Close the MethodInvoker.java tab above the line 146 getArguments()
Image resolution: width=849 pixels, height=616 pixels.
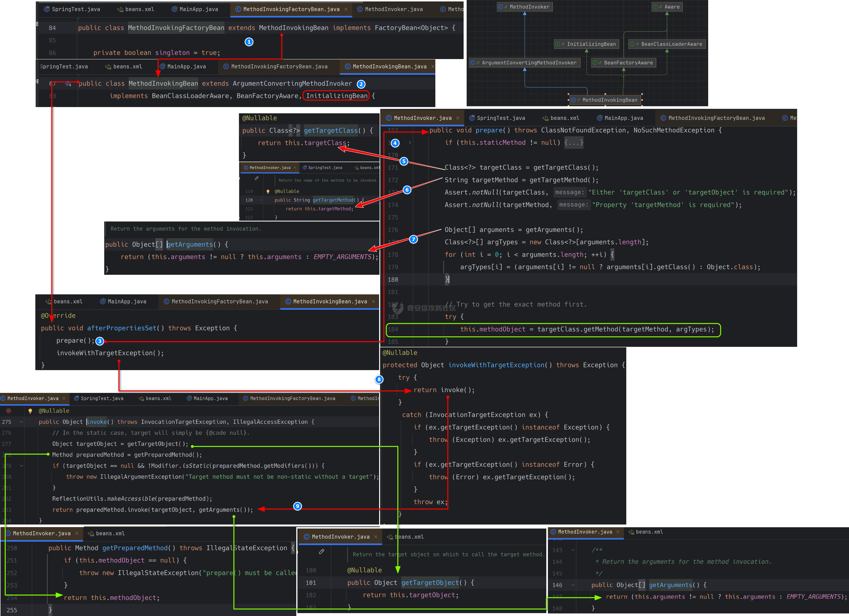(618, 532)
